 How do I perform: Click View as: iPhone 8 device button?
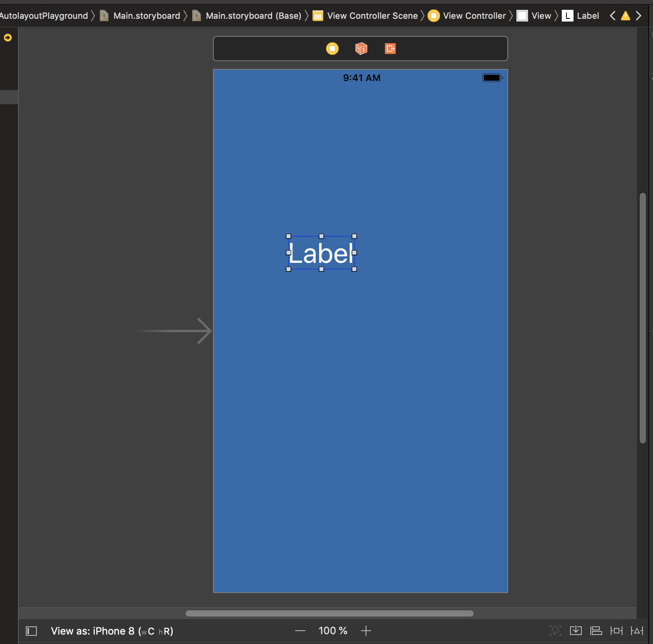click(112, 631)
